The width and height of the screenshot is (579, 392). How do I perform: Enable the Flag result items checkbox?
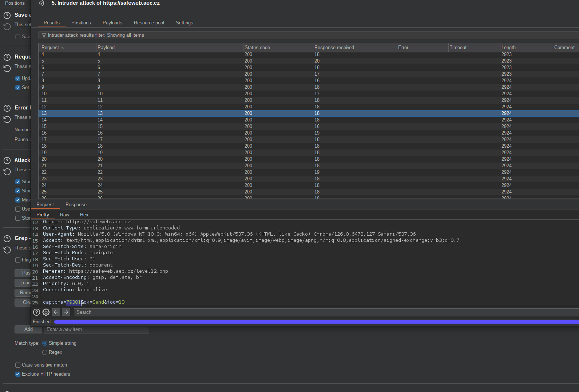(18, 260)
